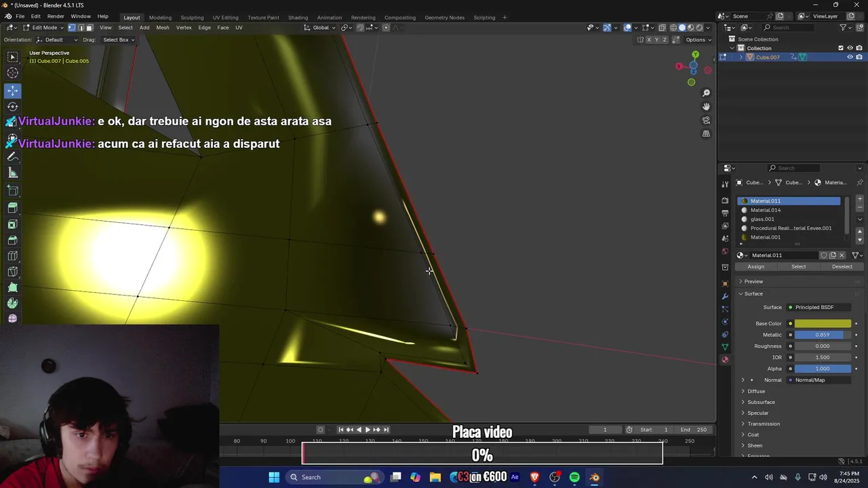The image size is (868, 488).
Task: Activate the Poly Build tool
Action: 12,289
